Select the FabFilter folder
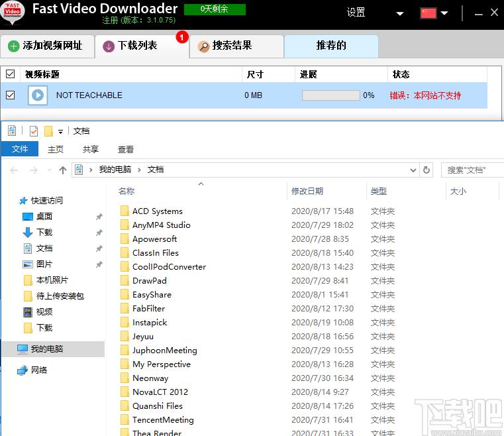This screenshot has height=436, width=504. 148,308
